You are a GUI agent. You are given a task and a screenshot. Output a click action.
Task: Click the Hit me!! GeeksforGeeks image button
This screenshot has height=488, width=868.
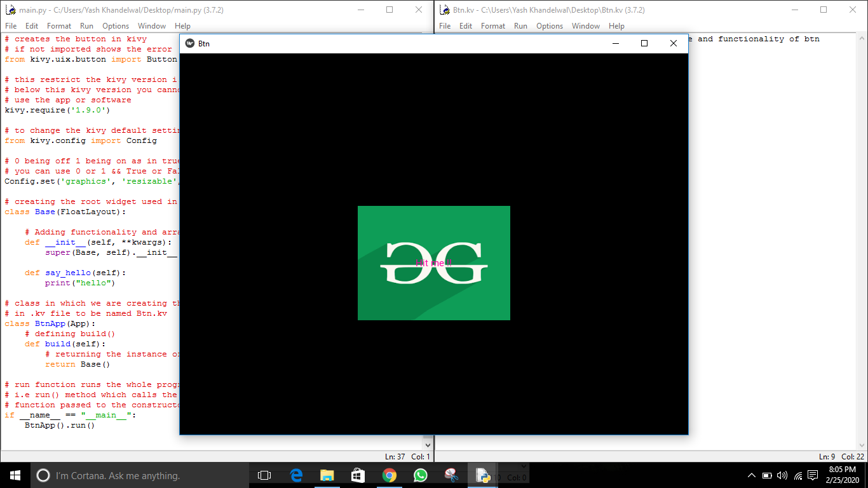click(x=434, y=263)
